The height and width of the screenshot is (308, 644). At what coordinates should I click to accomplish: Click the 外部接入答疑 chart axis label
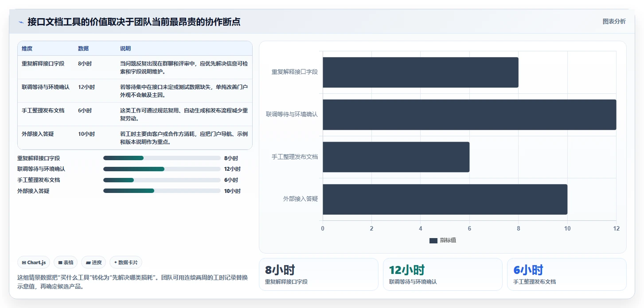coord(301,199)
